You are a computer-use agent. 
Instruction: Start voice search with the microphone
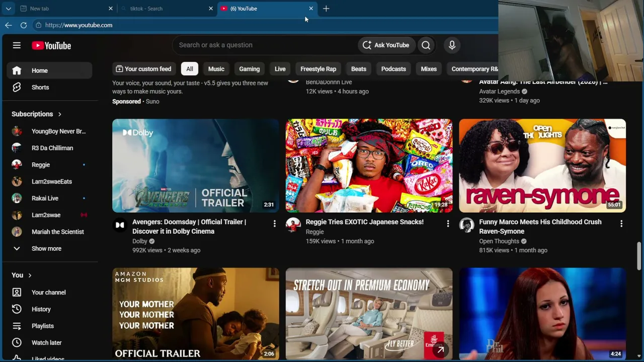coord(452,45)
